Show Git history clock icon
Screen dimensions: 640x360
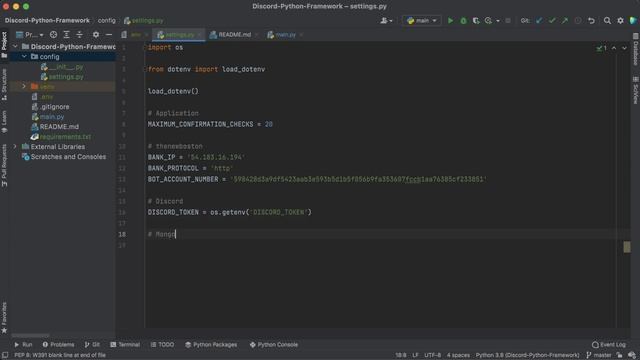578,20
